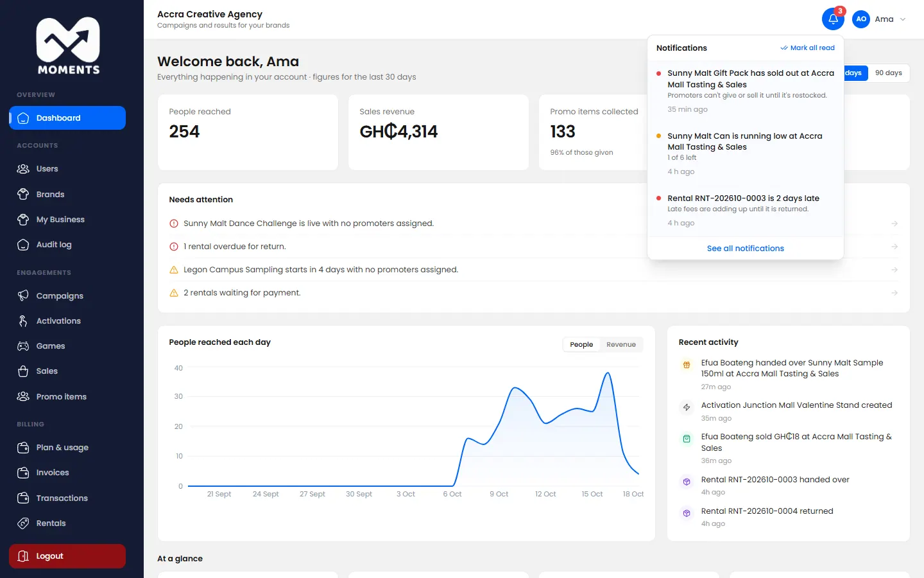924x578 pixels.
Task: Click the Sales bag icon
Action: [23, 371]
